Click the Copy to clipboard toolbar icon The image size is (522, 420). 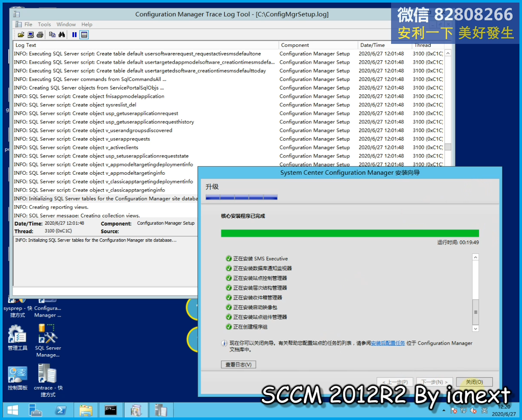tap(52, 35)
